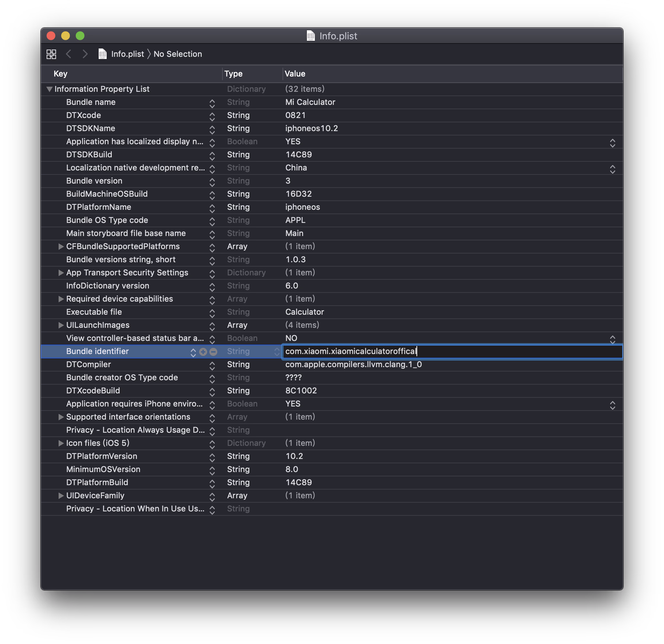Viewport: 664px width, 644px height.
Task: Open key stepper for Bundle identifier
Action: coord(193,352)
